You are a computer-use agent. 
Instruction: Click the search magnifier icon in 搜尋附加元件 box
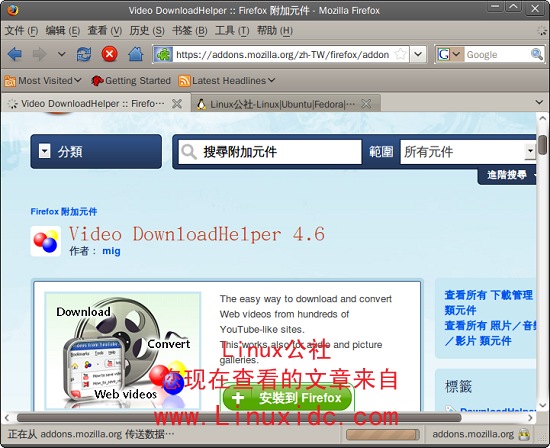[x=189, y=152]
